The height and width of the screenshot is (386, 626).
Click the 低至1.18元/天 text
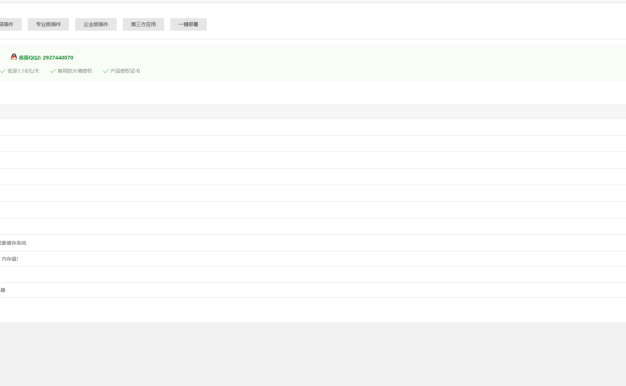pyautogui.click(x=23, y=71)
